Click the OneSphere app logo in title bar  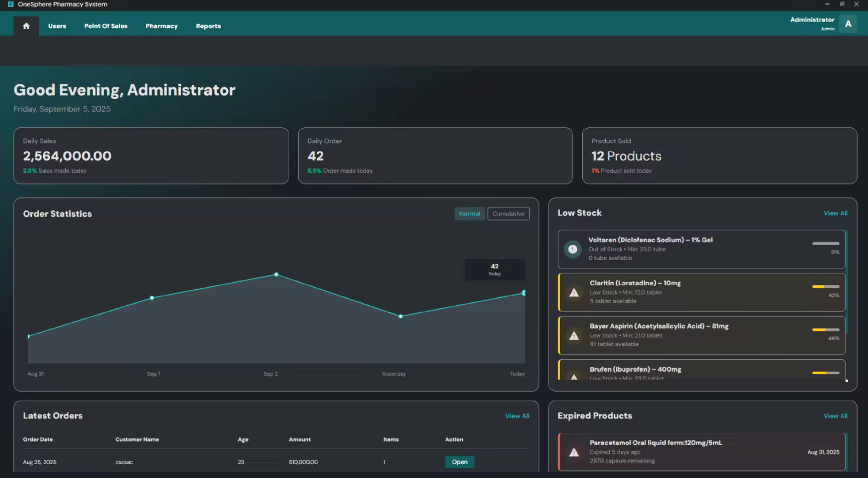[x=11, y=4]
